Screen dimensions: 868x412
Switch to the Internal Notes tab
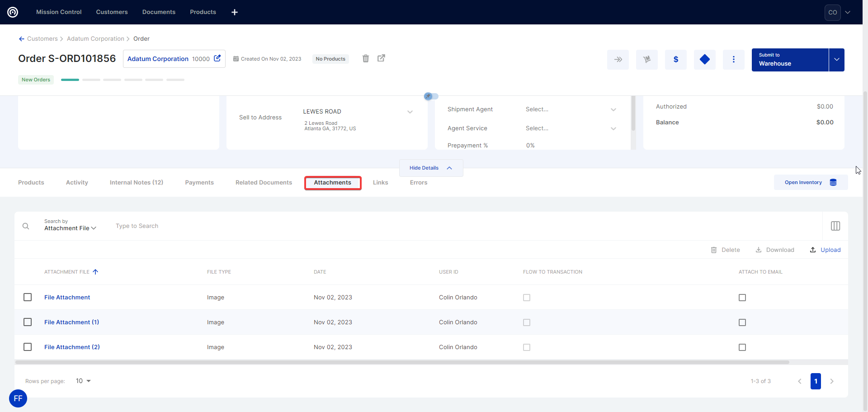(x=136, y=183)
